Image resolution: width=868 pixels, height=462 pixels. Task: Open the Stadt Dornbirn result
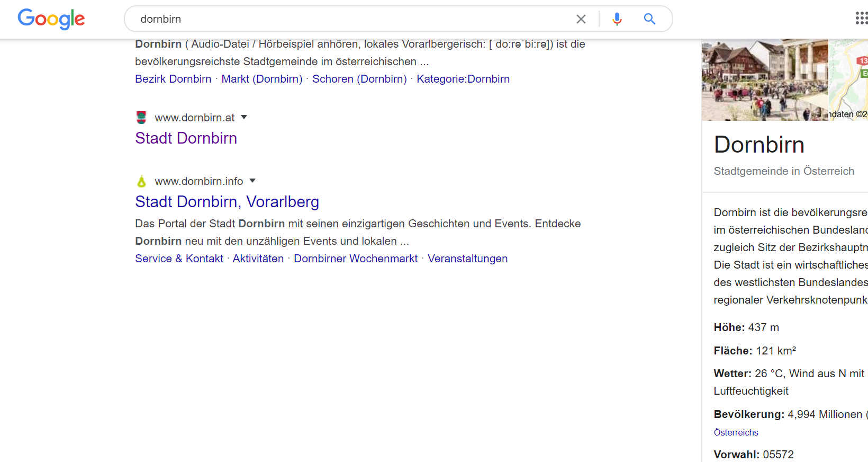point(186,138)
